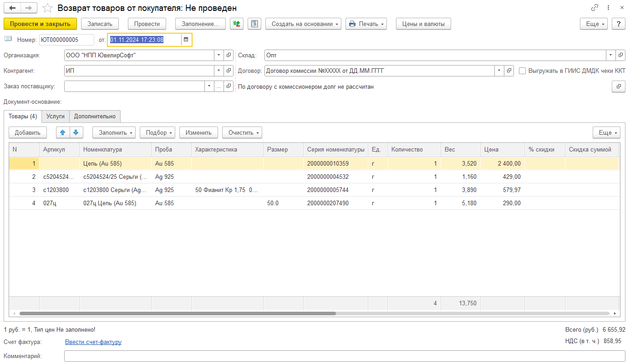
Task: Open Создать на основании dropdown
Action: point(304,24)
